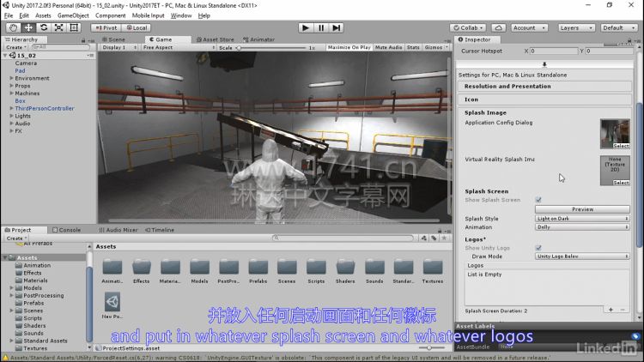Open the Scenes folder icon in grid
Screen dimensions: 644x362
coord(287,268)
